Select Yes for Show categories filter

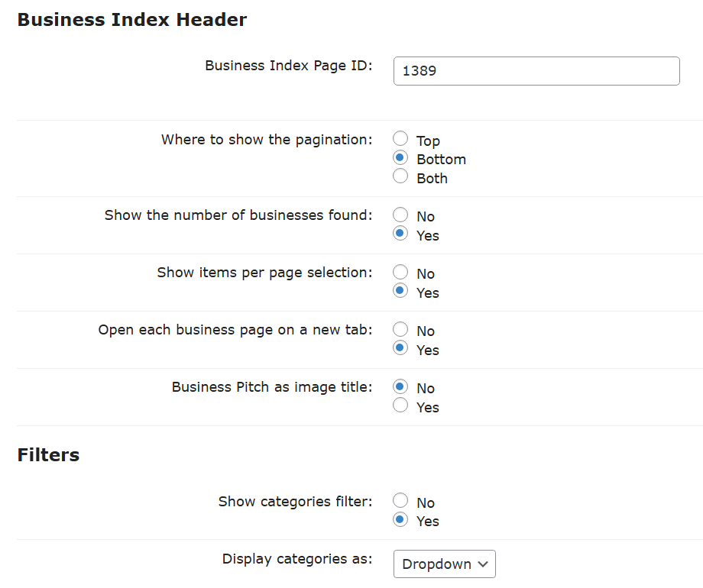click(x=400, y=519)
